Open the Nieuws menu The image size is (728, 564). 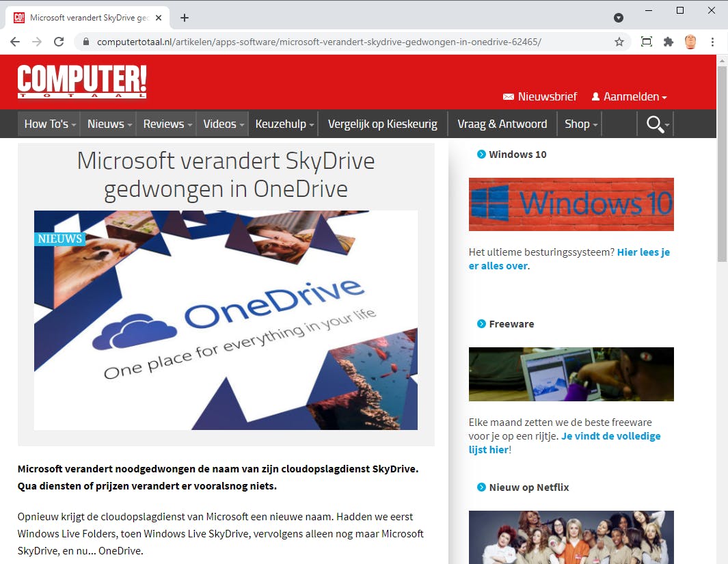(x=109, y=124)
